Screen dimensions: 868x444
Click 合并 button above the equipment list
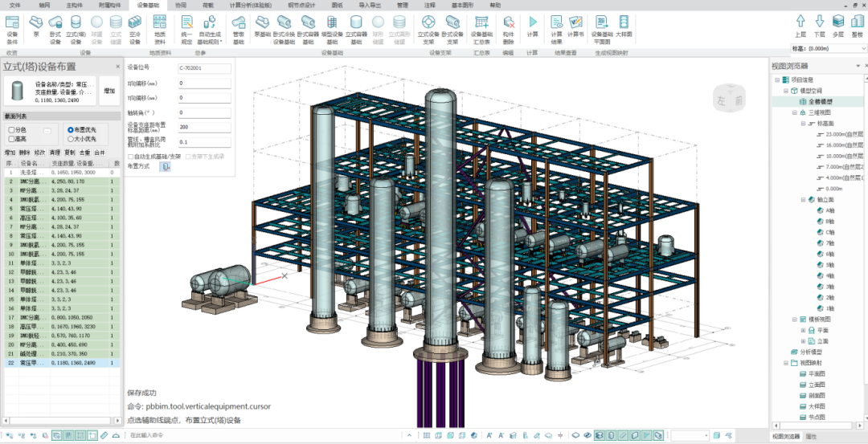click(100, 152)
